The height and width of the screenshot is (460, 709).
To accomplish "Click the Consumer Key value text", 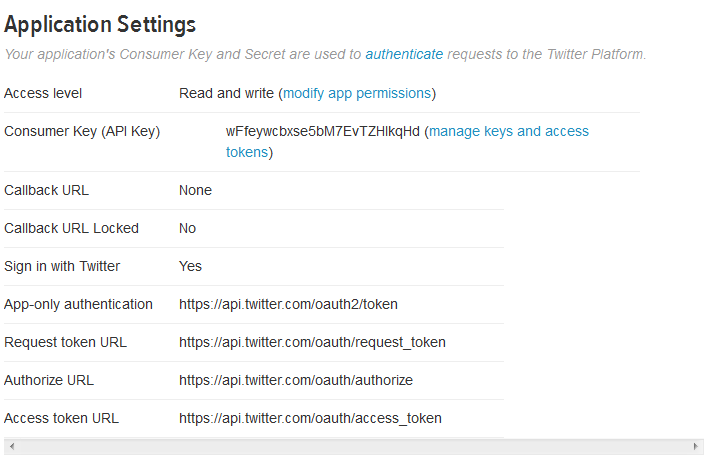I will pos(323,132).
